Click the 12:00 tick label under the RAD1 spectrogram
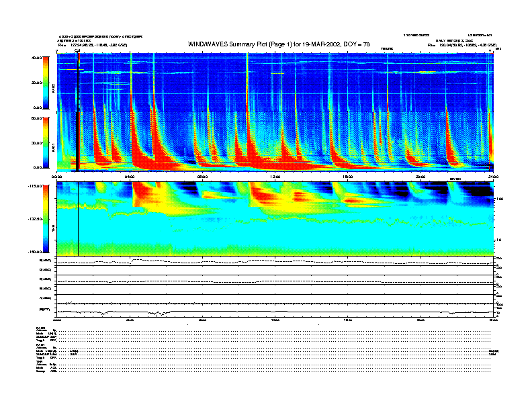 click(275, 177)
